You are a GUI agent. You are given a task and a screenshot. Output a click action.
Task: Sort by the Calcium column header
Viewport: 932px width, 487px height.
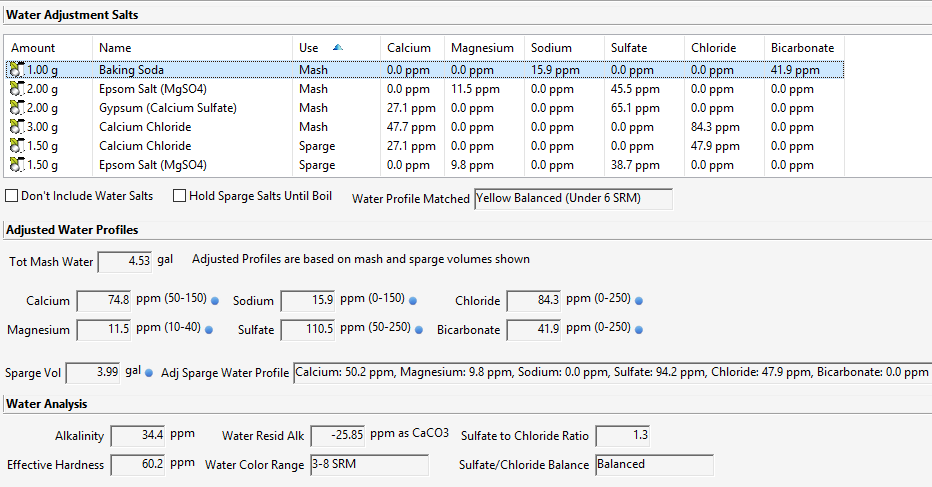point(413,48)
